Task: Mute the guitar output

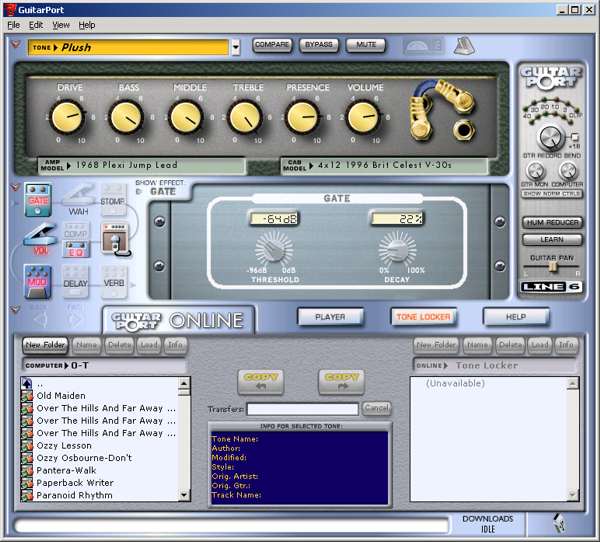Action: (x=366, y=45)
